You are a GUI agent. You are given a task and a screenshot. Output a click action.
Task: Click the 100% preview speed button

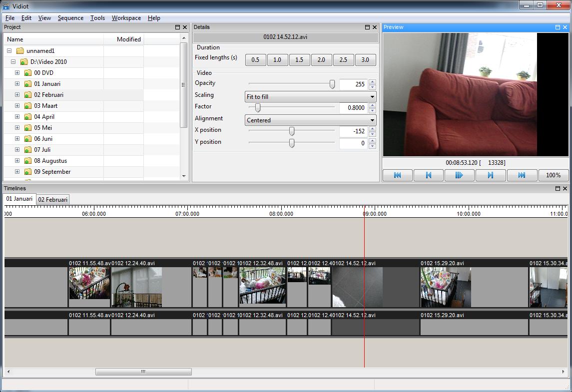(553, 175)
